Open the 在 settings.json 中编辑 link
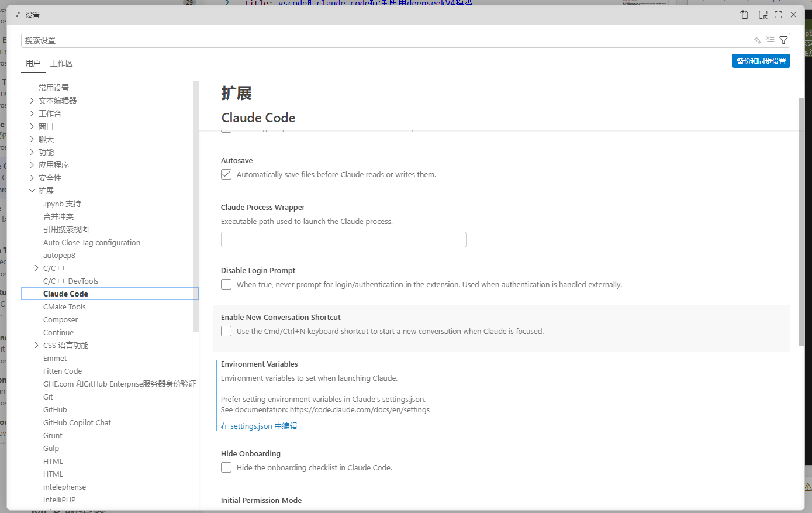The width and height of the screenshot is (812, 513). (x=259, y=426)
